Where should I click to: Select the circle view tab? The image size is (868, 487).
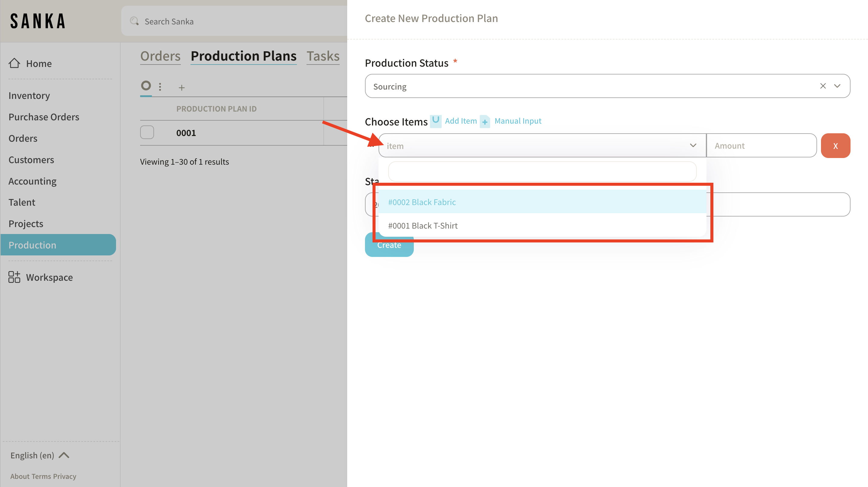pyautogui.click(x=146, y=86)
